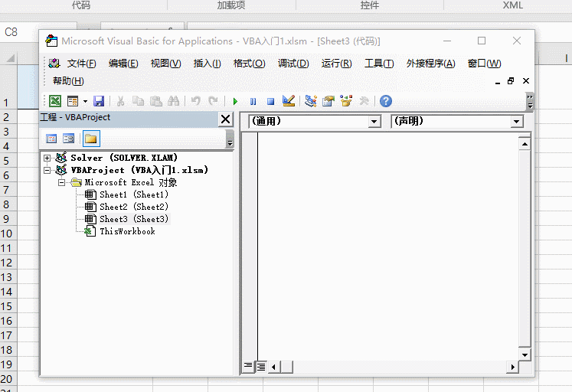572x392 pixels.
Task: Click horizontal scroll left arrow
Action: click(x=273, y=367)
